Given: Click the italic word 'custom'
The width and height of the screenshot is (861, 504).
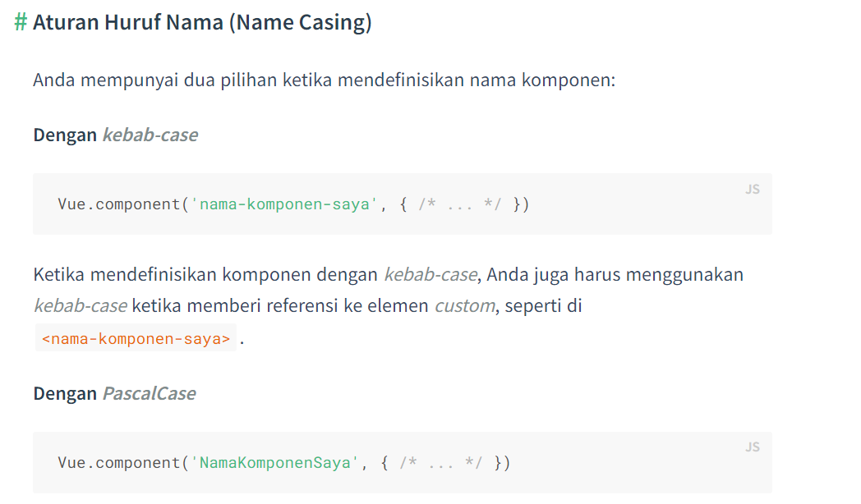Looking at the screenshot, I should 464,306.
